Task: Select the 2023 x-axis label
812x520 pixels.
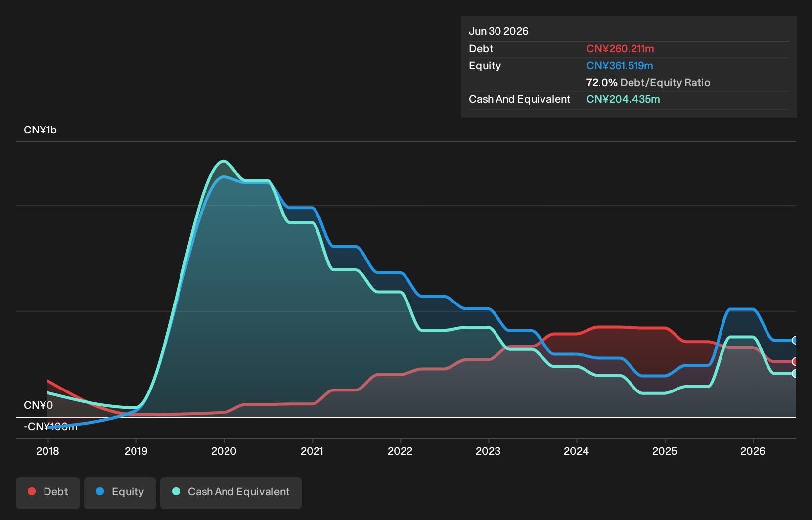Action: 488,451
